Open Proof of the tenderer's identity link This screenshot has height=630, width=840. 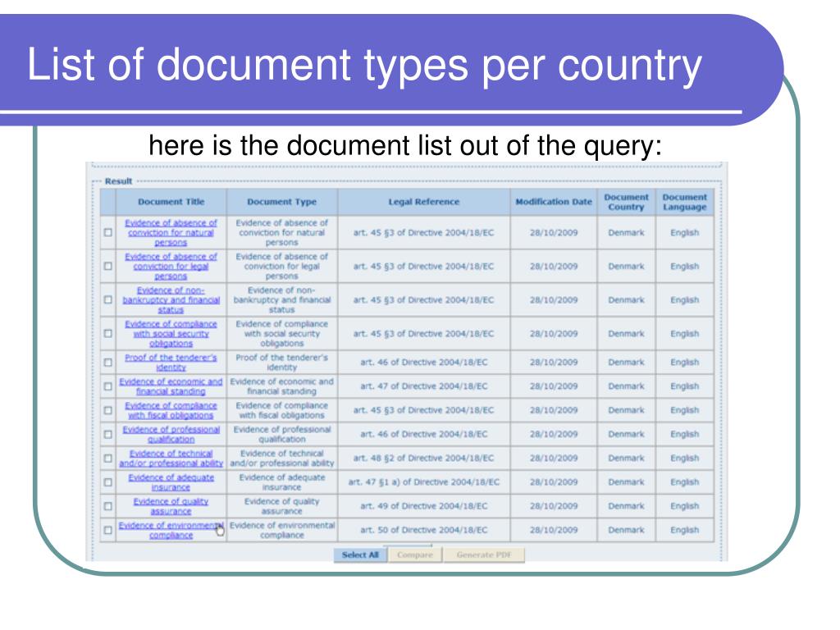point(171,362)
